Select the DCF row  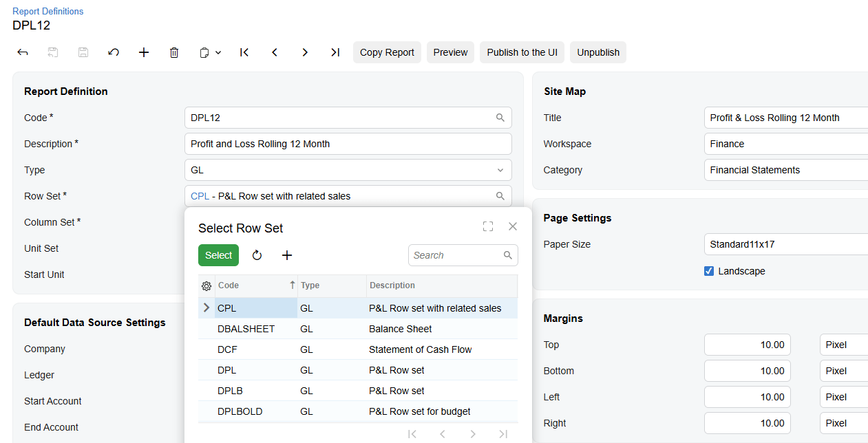coord(358,349)
